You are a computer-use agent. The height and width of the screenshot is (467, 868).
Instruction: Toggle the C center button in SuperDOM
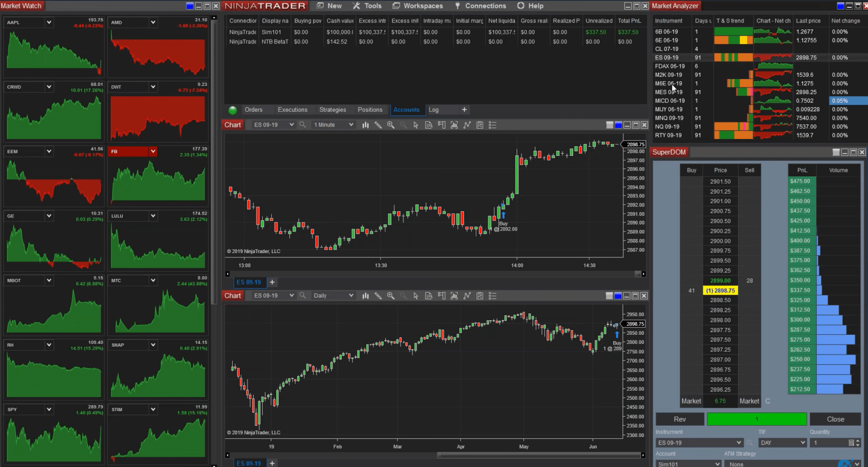coord(767,401)
